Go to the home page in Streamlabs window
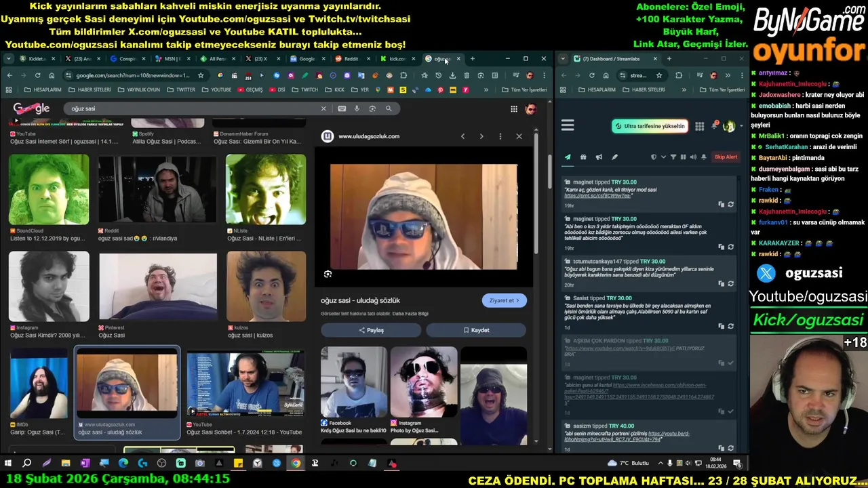The image size is (868, 488). 606,75
